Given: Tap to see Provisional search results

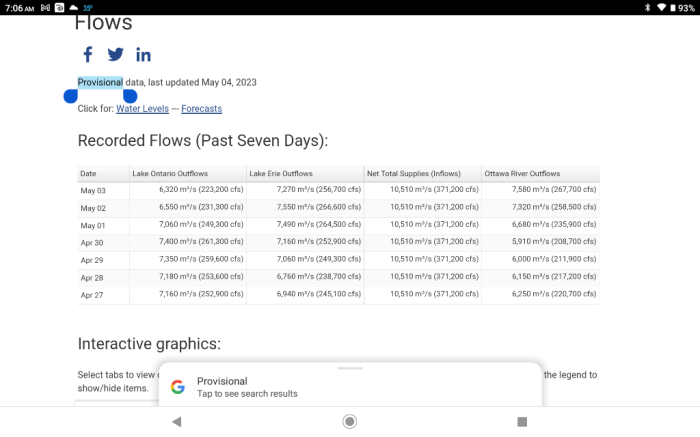Looking at the screenshot, I should point(247,394).
